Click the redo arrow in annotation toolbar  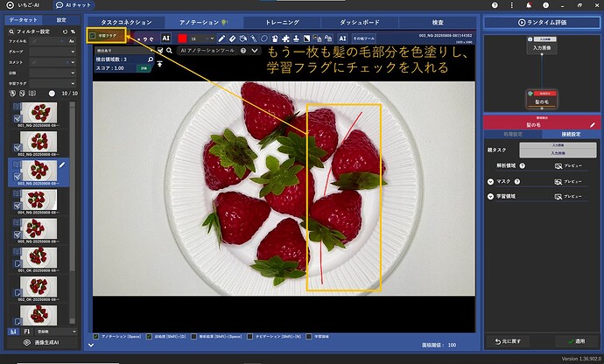tap(151, 38)
